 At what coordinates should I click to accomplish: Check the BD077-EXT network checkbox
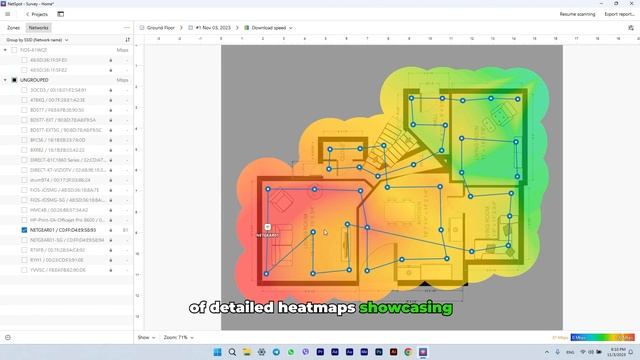pos(24,120)
